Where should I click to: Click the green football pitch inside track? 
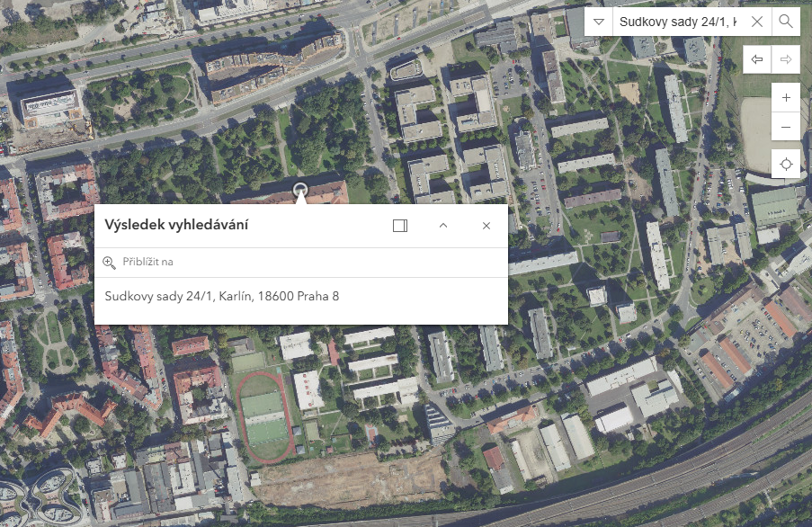(x=263, y=418)
